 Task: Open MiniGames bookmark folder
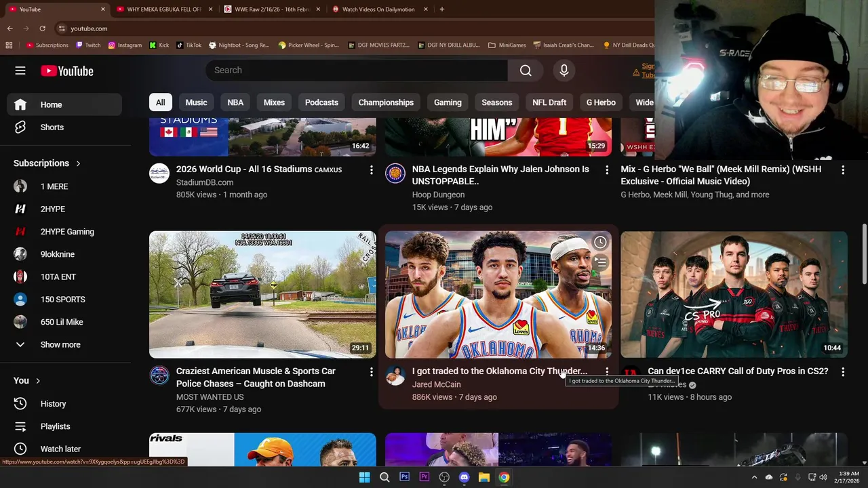[507, 45]
